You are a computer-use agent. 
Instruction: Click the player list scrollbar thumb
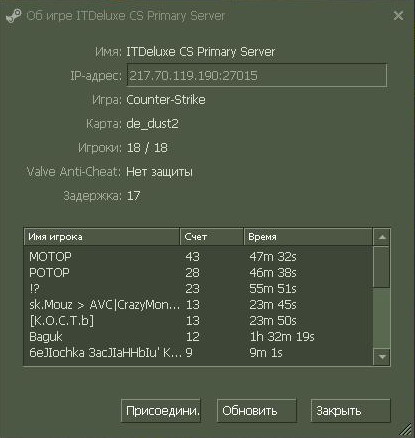point(381,267)
